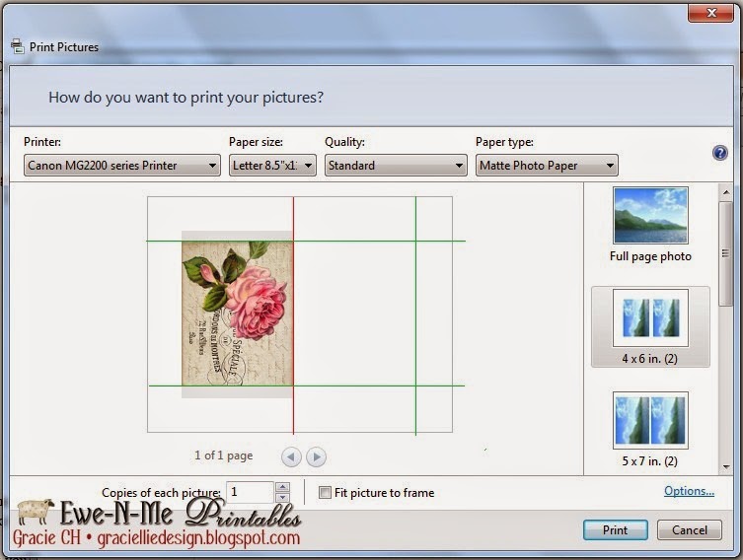Click the rose picture in print preview
Viewport: 743px width, 560px height.
[238, 315]
